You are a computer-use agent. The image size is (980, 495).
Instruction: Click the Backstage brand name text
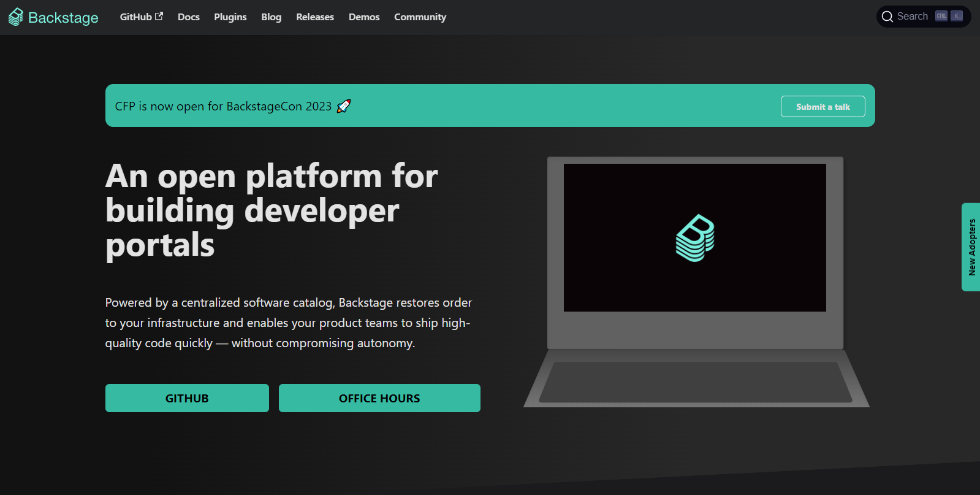click(63, 18)
